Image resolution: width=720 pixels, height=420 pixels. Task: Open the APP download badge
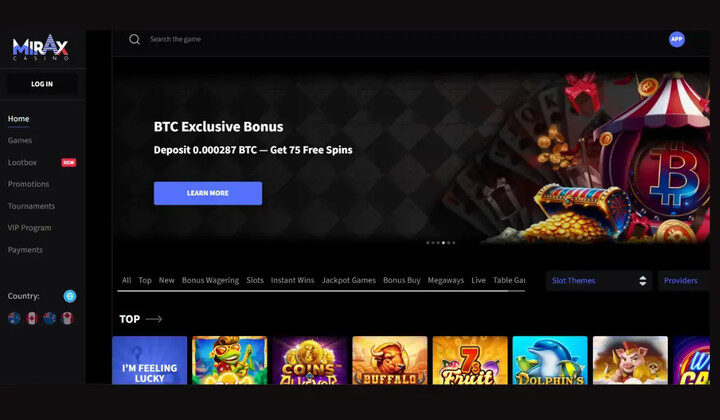pos(676,39)
